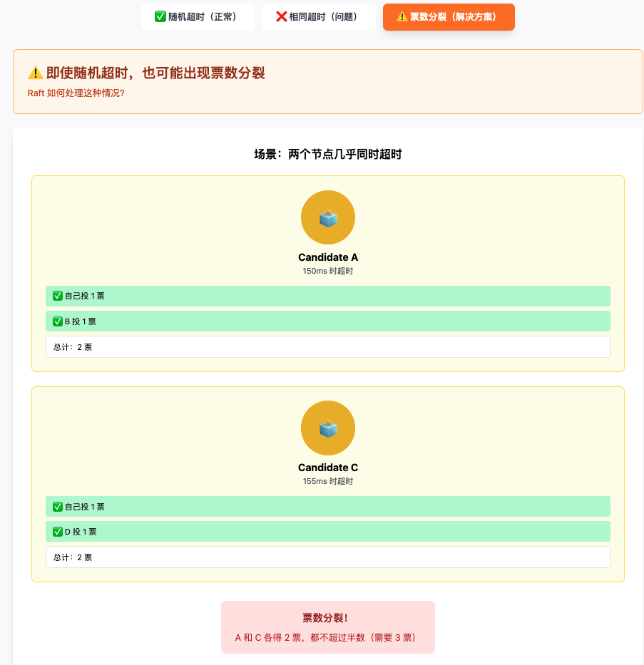Click the 票数分裂! red result box

click(327, 627)
